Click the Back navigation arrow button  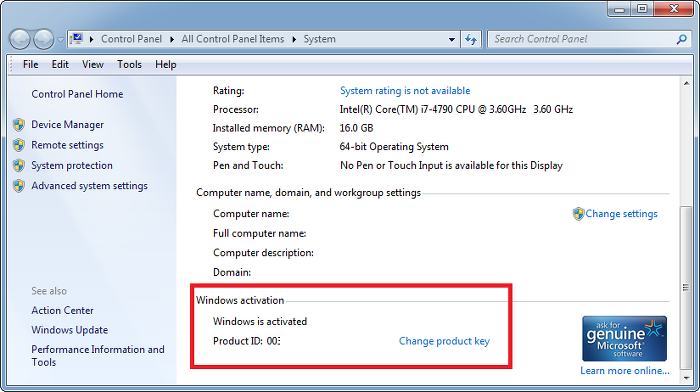click(20, 39)
